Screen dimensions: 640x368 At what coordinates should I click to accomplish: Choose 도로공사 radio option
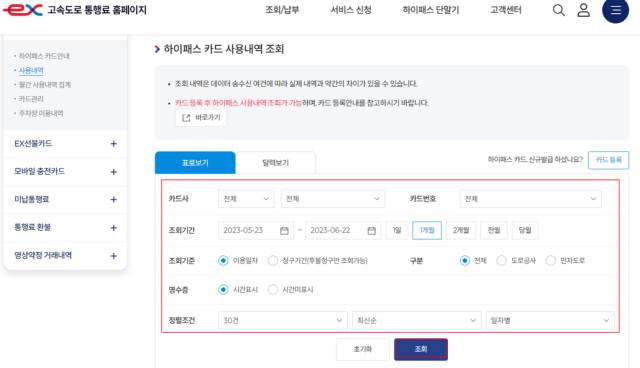pos(501,260)
